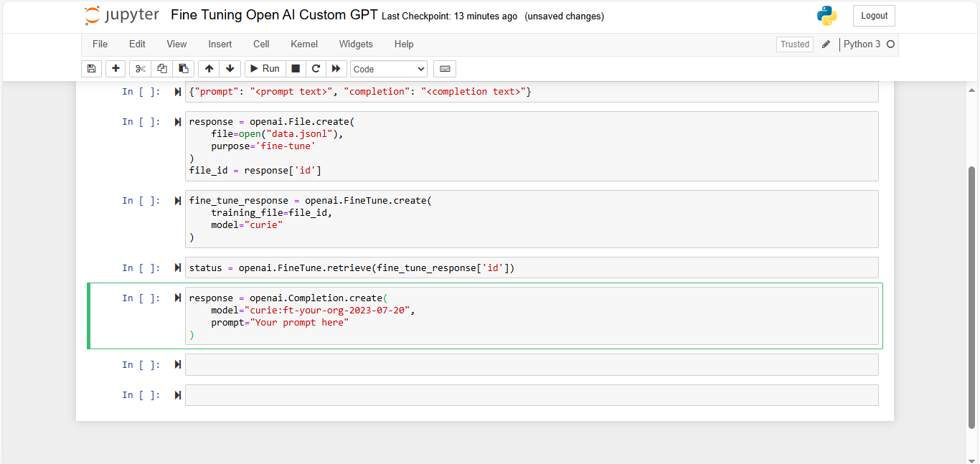Open the Widgets menu

[x=355, y=44]
